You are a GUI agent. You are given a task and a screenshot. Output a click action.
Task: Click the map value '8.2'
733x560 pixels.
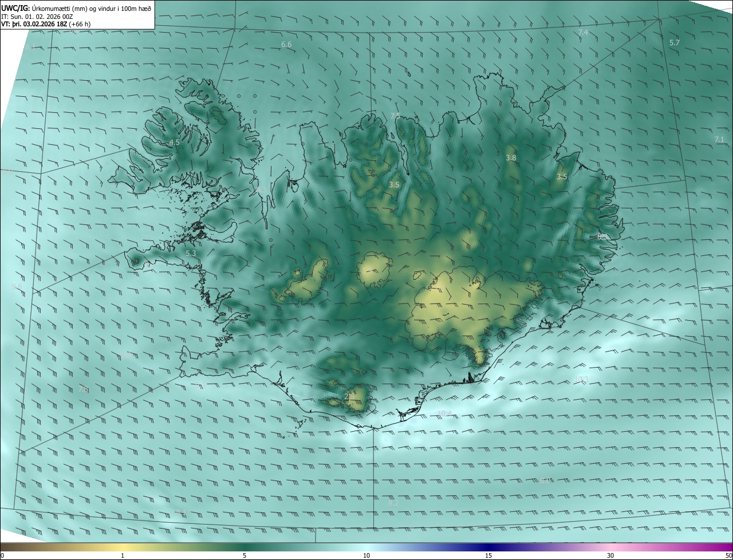click(x=393, y=503)
